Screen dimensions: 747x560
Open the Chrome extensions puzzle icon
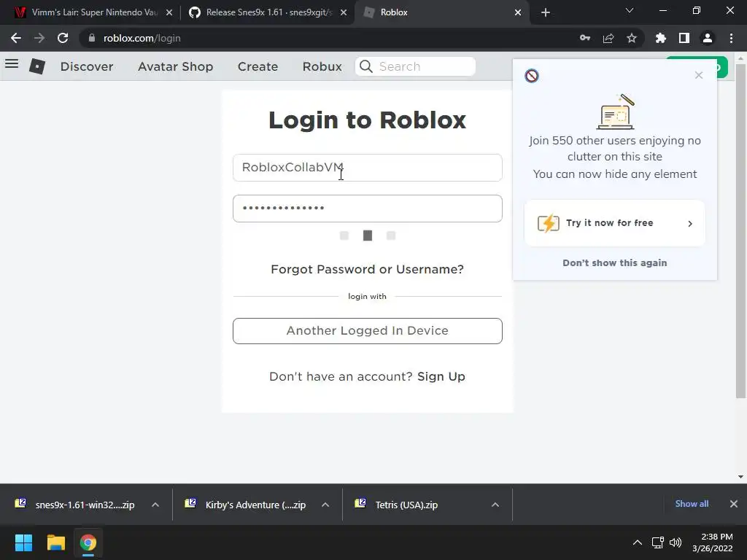coord(660,38)
